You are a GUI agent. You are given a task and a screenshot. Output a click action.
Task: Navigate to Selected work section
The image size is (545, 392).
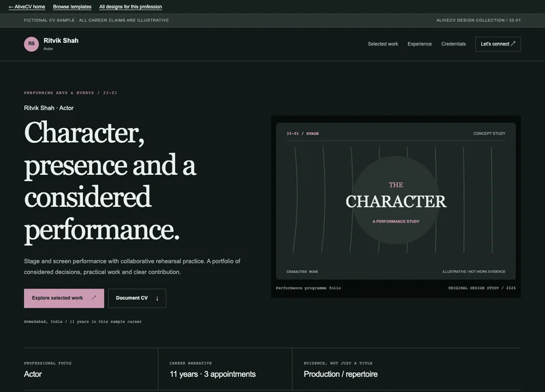point(383,44)
